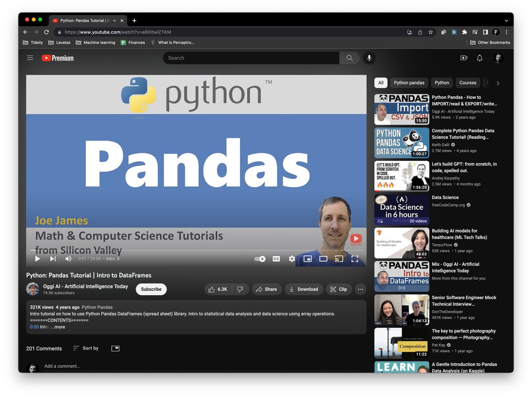The width and height of the screenshot is (532, 397).
Task: Cast the video to a TV
Action: coord(339,259)
